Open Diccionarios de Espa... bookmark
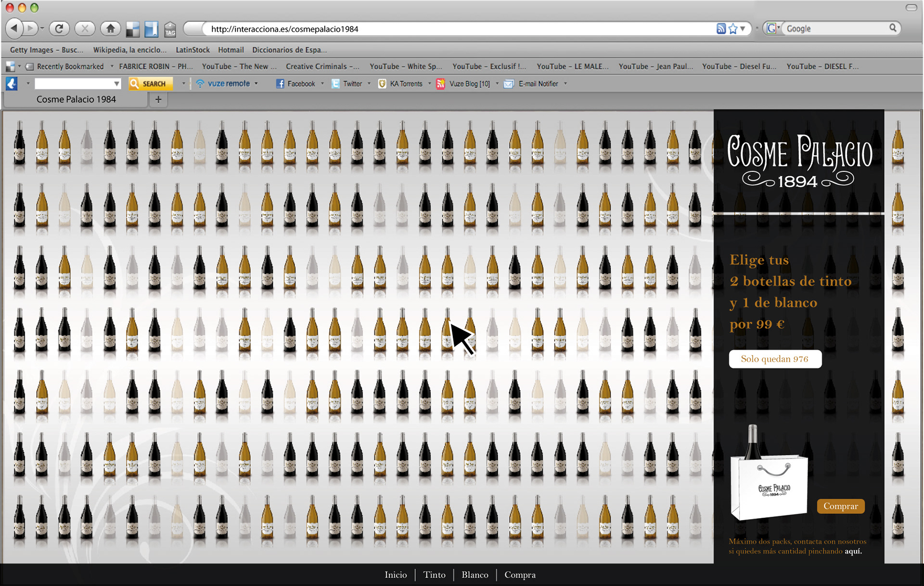This screenshot has height=586, width=924. (x=289, y=50)
